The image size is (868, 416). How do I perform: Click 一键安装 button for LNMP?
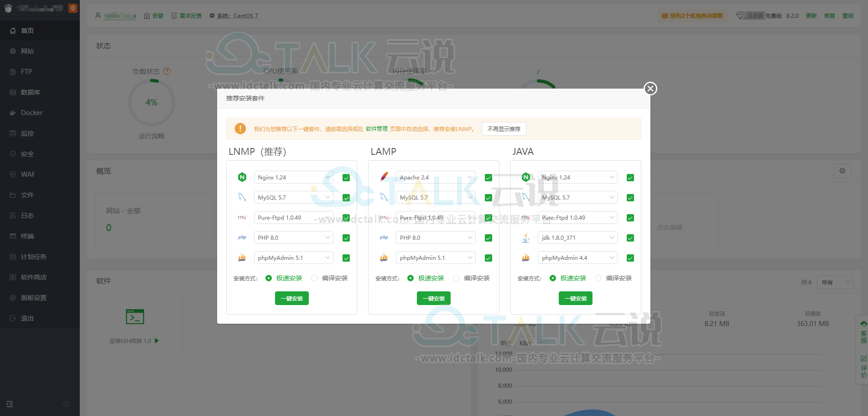click(292, 298)
